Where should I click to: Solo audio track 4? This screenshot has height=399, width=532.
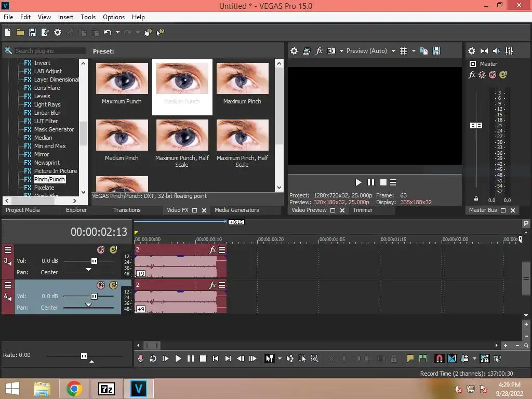[113, 285]
